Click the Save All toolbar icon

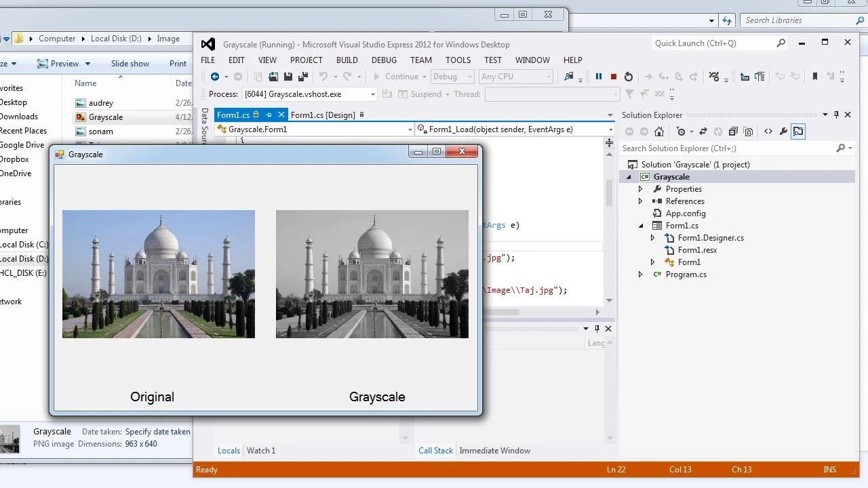tap(302, 77)
